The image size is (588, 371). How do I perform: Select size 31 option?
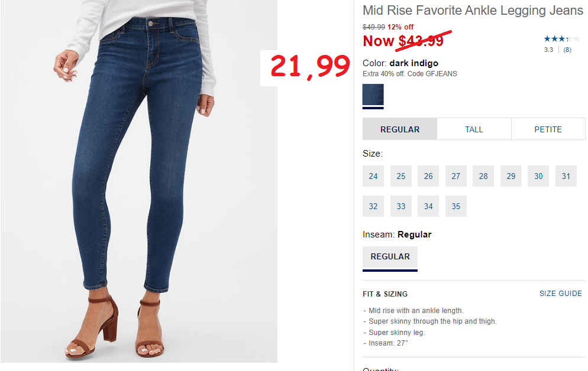coord(566,176)
